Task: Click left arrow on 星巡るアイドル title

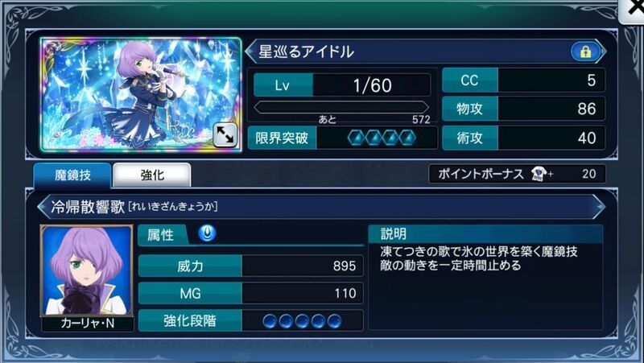Action: (x=250, y=52)
